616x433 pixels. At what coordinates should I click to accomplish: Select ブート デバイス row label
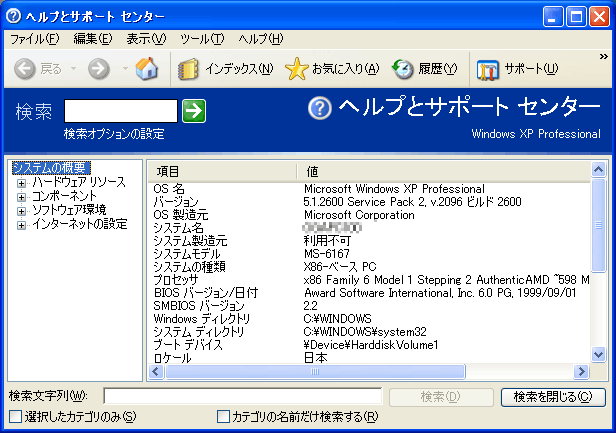pos(188,345)
